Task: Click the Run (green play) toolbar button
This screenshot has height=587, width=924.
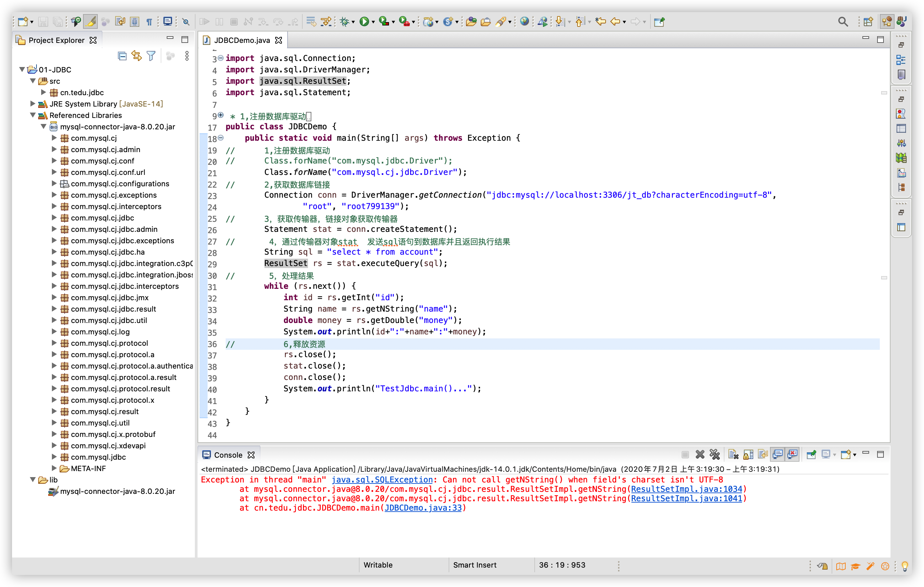Action: tap(364, 21)
